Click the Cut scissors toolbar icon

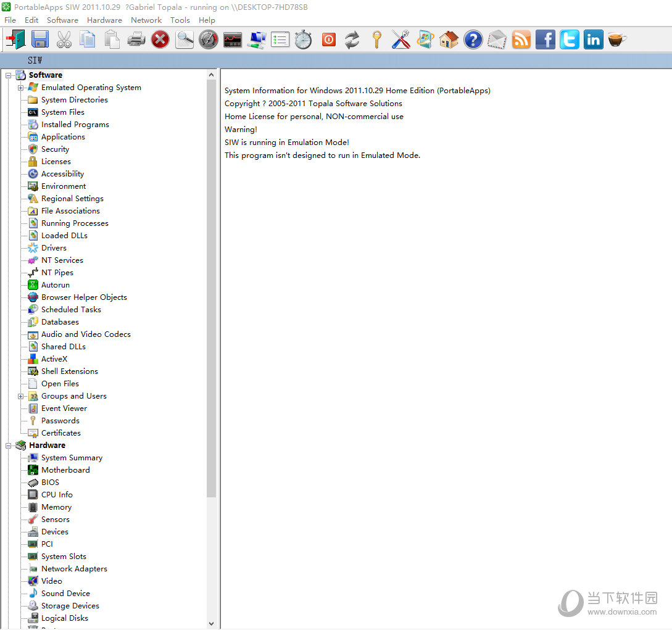[x=64, y=40]
